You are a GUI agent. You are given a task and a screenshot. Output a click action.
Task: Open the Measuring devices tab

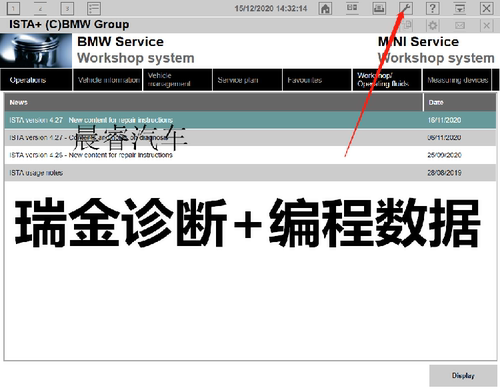(x=457, y=80)
